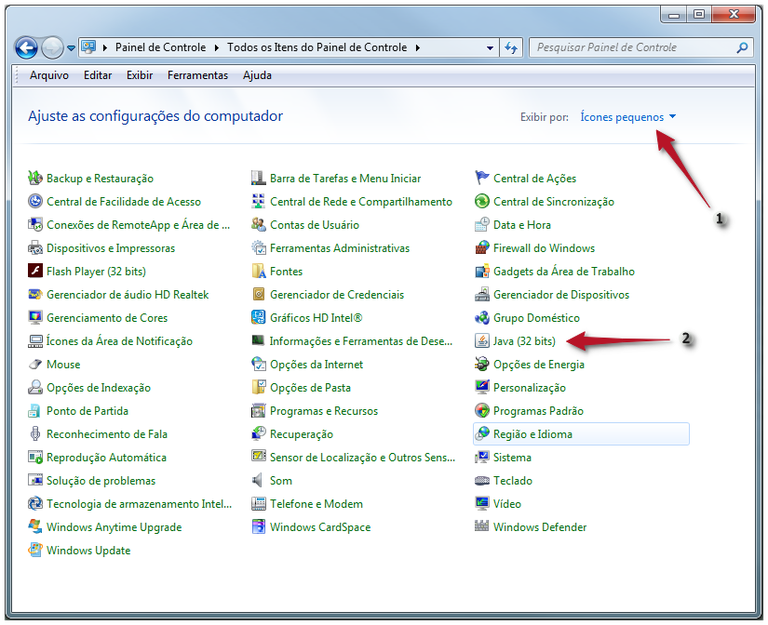Click the Pesquisar Painel de Controle search field
Viewport: 768px width, 625px height.
(634, 47)
